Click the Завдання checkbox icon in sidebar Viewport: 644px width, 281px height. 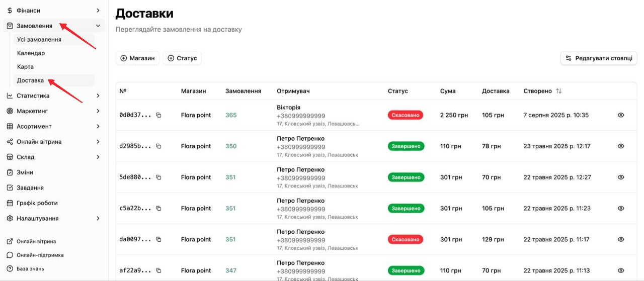(x=10, y=188)
